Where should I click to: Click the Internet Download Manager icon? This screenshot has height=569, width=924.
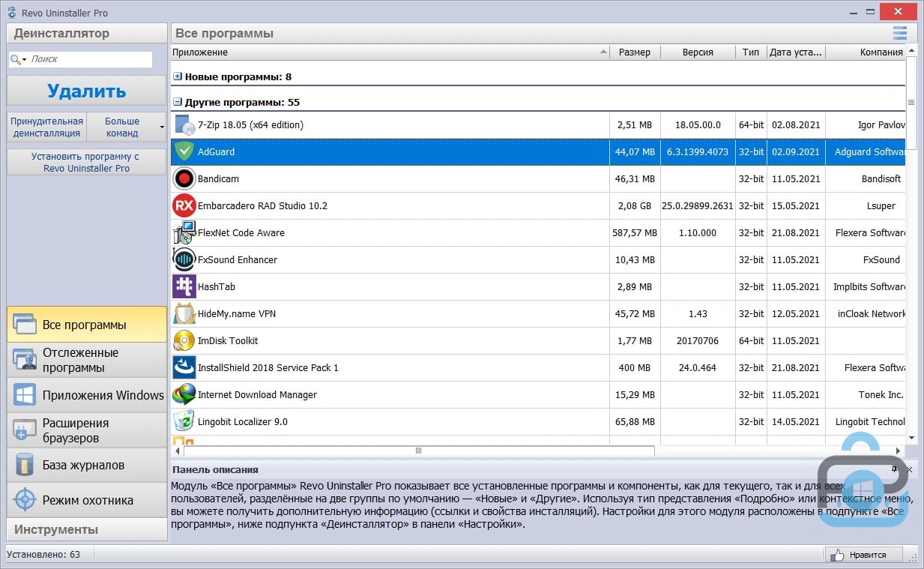pos(184,394)
